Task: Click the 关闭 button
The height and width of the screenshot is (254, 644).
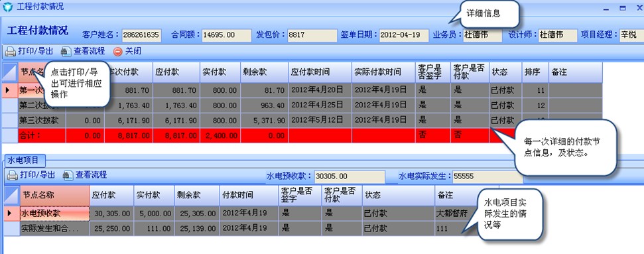Action: point(128,52)
